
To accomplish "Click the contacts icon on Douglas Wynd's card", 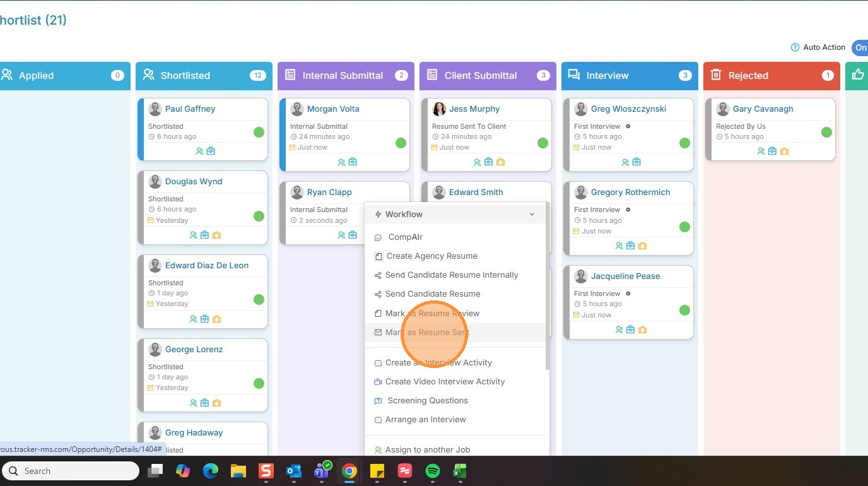I will [x=194, y=235].
